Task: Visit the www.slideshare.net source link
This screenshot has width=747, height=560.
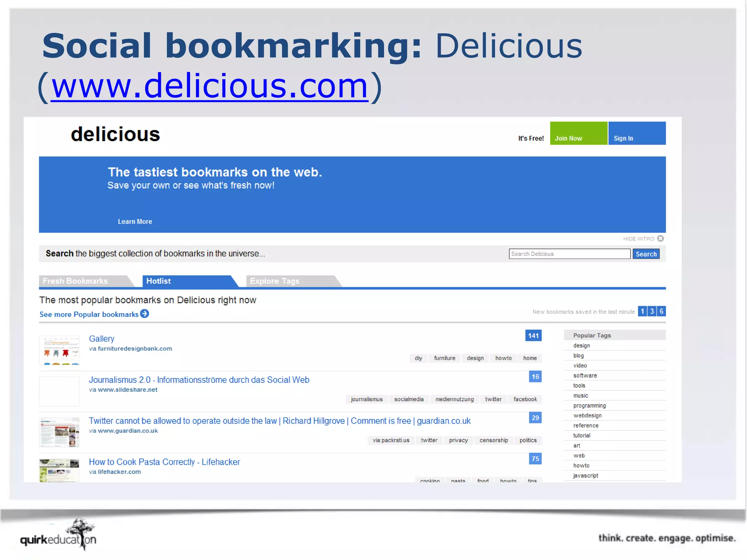Action: 128,390
